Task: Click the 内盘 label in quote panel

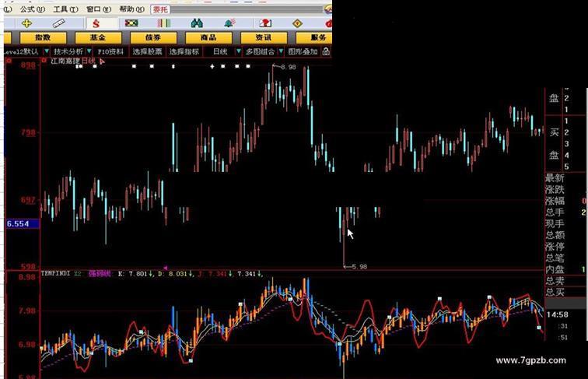Action: coord(555,269)
